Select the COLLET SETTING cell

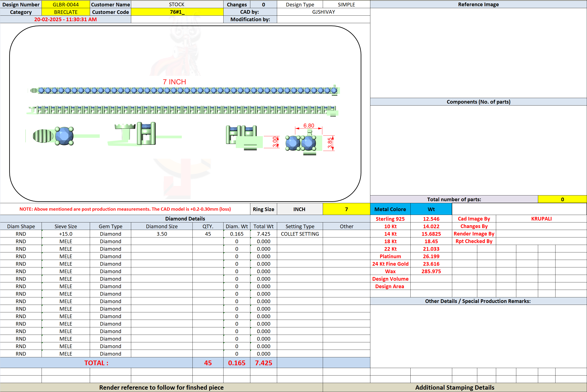(x=300, y=234)
